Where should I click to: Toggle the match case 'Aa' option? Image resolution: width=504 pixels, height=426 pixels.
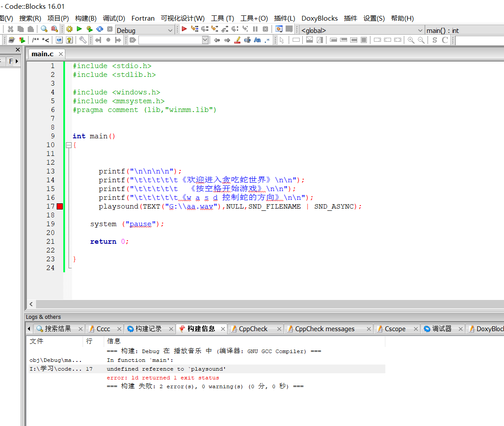pos(257,40)
